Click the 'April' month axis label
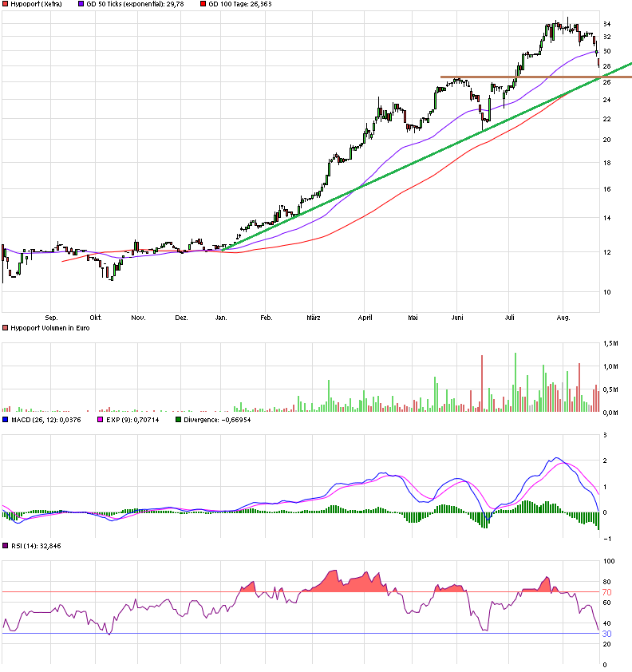Image resolution: width=632 pixels, height=672 pixels. (365, 318)
